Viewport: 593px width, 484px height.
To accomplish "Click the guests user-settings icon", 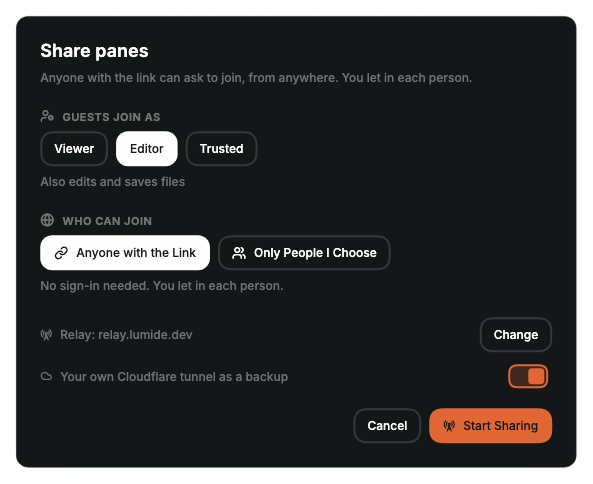I will pyautogui.click(x=47, y=116).
